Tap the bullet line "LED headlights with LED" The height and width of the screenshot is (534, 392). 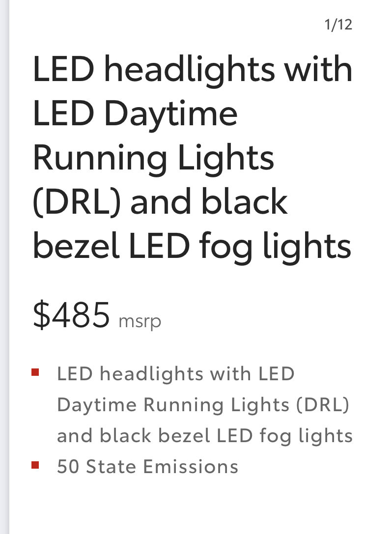coord(176,373)
